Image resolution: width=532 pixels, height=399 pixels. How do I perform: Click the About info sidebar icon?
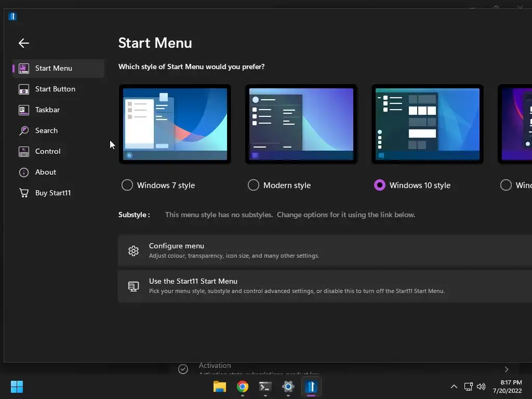[24, 172]
